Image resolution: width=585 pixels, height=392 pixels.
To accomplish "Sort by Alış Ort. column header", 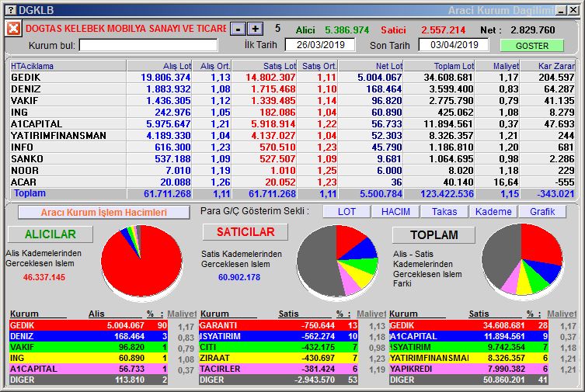I will [212, 66].
